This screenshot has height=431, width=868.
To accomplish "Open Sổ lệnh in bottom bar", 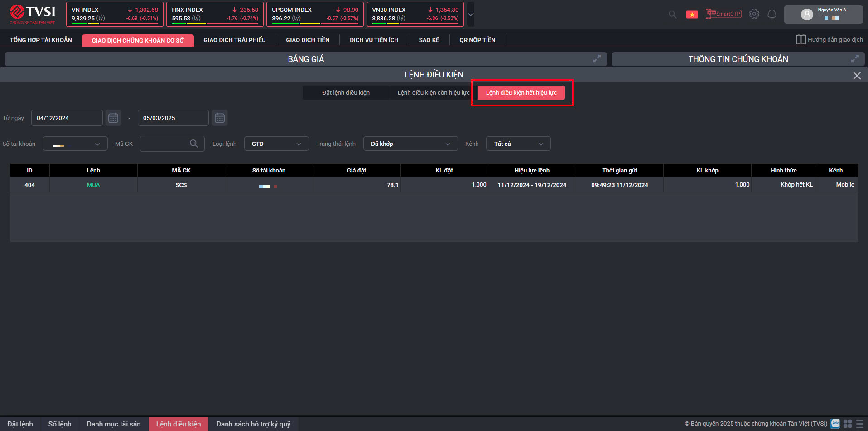I will tap(60, 424).
